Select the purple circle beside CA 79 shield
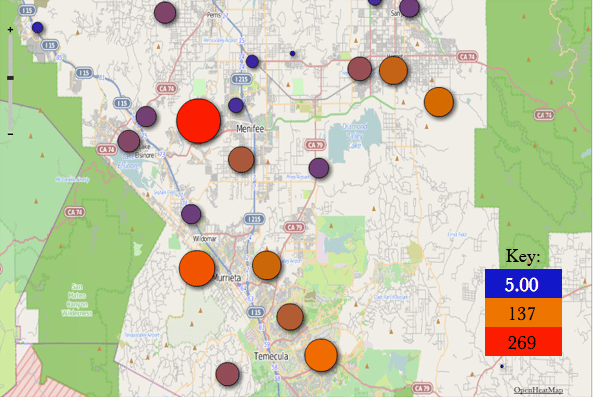 (319, 168)
